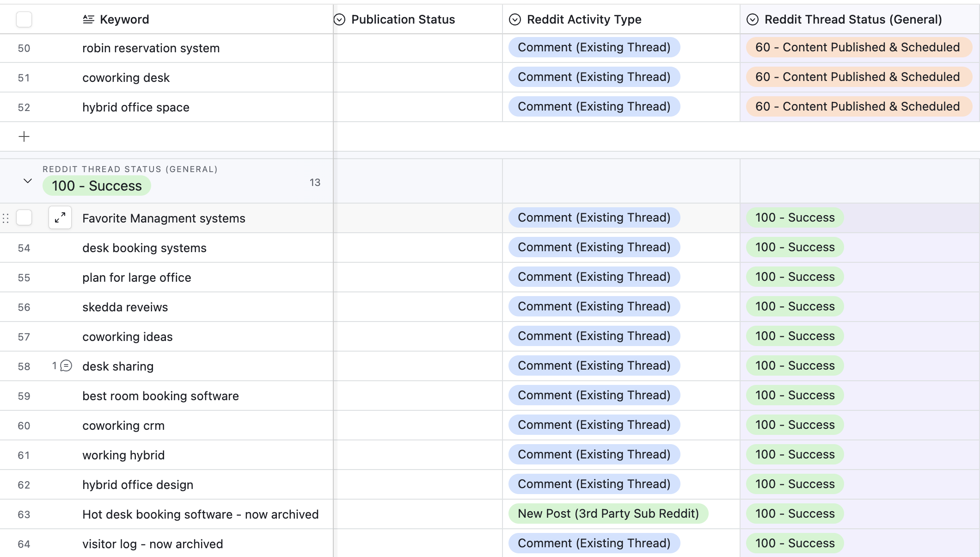The height and width of the screenshot is (557, 980).
Task: Open comment bubble on desk sharing row
Action: [66, 366]
